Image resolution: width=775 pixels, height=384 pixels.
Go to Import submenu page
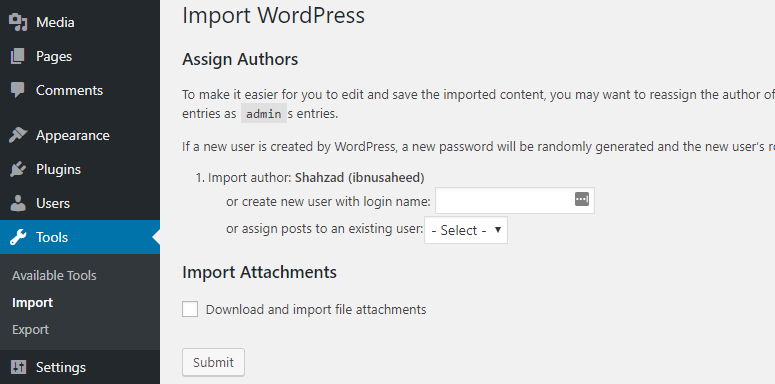pos(33,303)
